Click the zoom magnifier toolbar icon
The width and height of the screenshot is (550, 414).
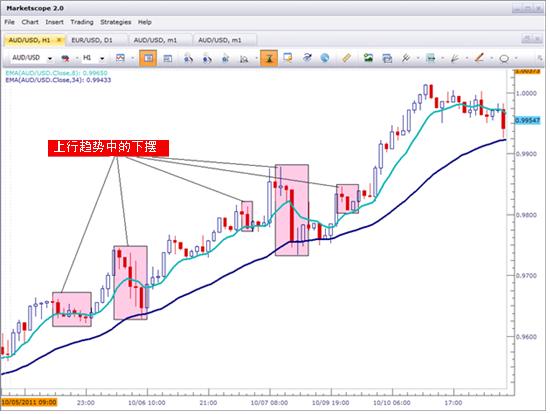point(244,59)
